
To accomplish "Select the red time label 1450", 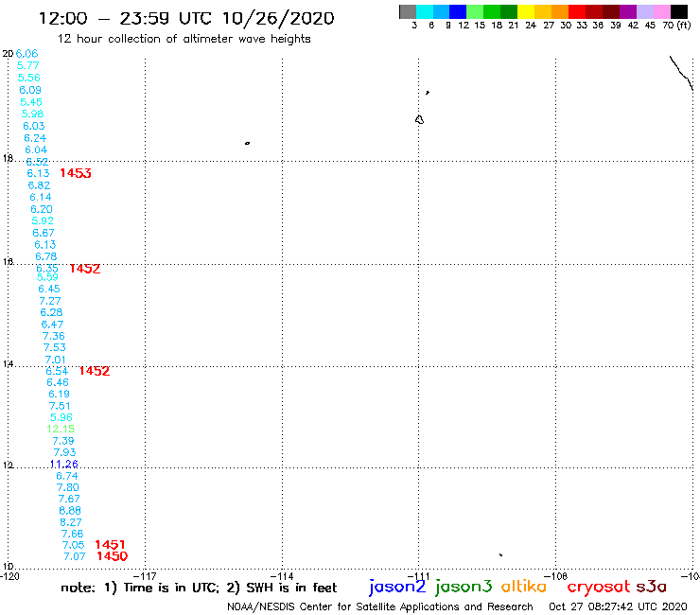I will (x=112, y=556).
